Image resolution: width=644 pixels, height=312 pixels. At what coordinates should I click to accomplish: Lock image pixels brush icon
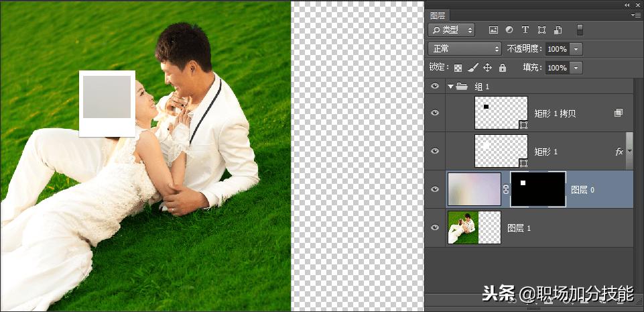[x=472, y=67]
